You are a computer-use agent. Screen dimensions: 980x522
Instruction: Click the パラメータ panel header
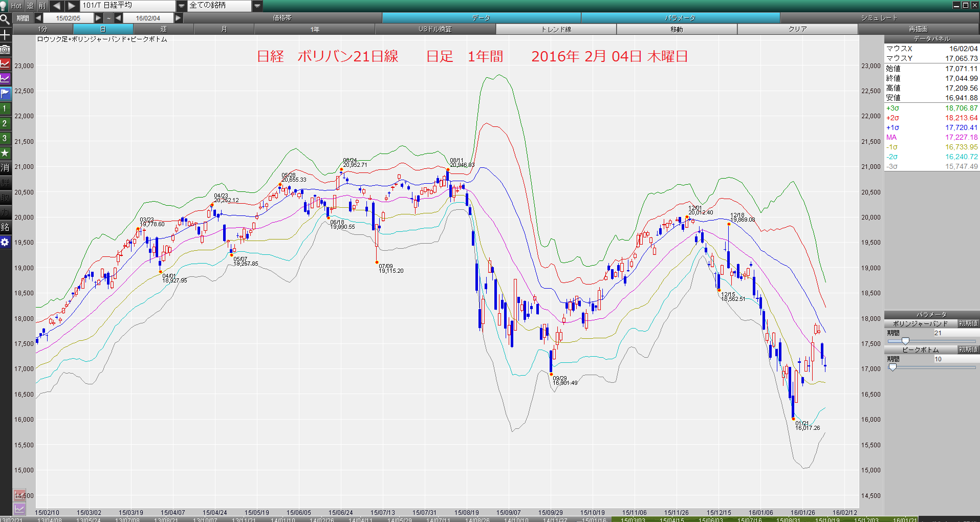932,315
